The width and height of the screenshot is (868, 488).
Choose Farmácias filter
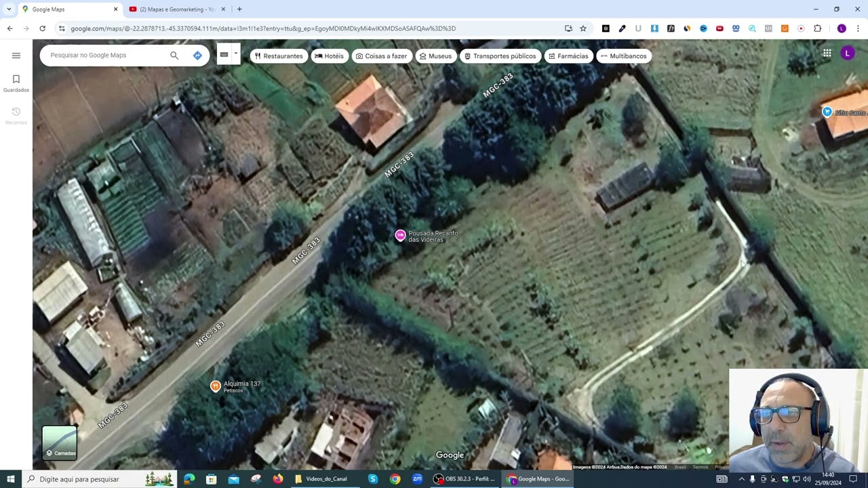click(x=568, y=56)
